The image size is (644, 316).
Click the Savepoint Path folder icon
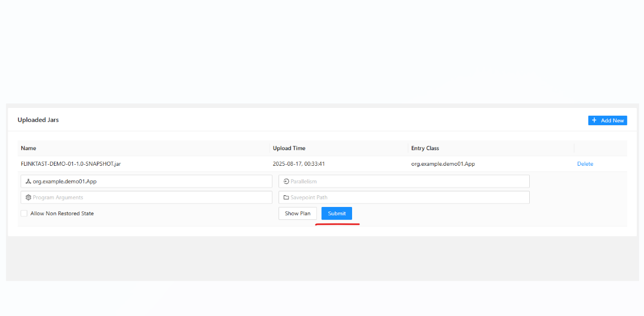point(286,197)
